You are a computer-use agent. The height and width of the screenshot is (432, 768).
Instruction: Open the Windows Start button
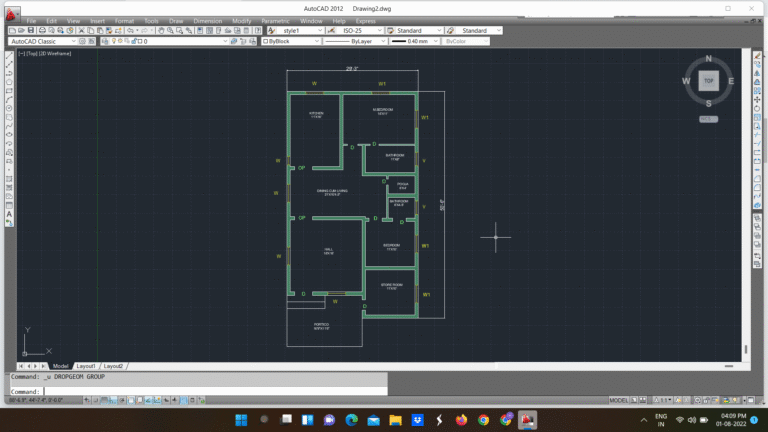coord(241,420)
